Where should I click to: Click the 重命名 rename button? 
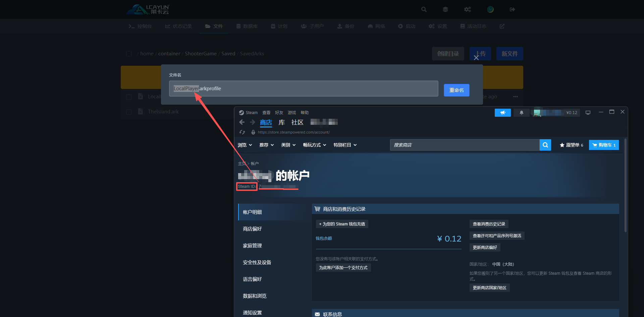pyautogui.click(x=456, y=90)
